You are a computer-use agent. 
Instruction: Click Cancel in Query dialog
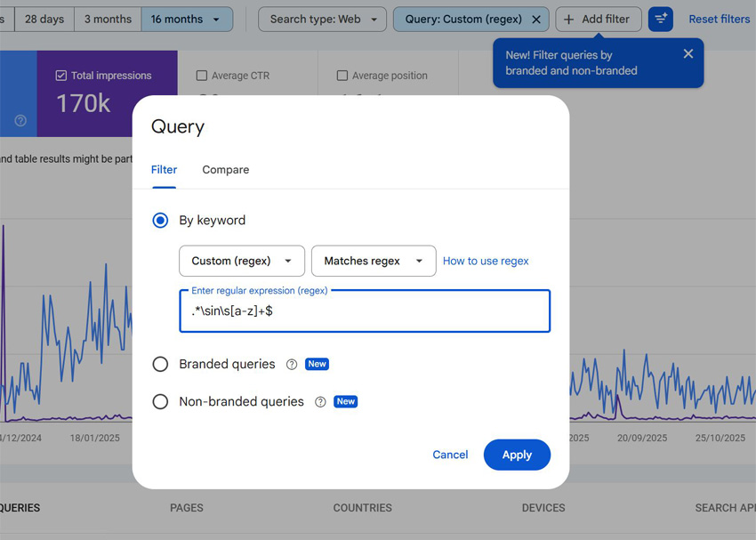450,455
